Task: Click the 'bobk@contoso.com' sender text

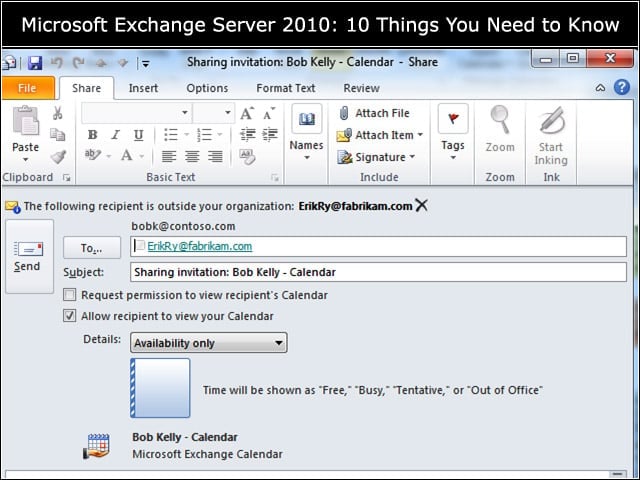Action: (183, 226)
